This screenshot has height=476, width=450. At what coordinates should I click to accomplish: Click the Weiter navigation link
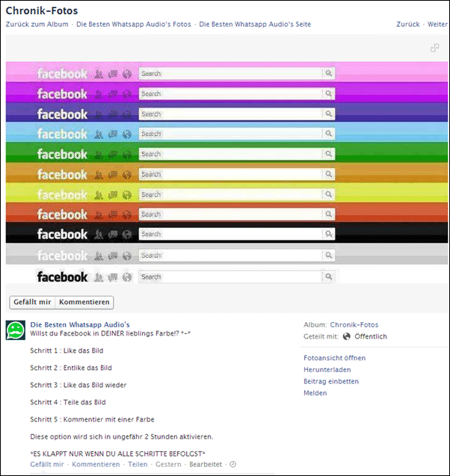[437, 24]
